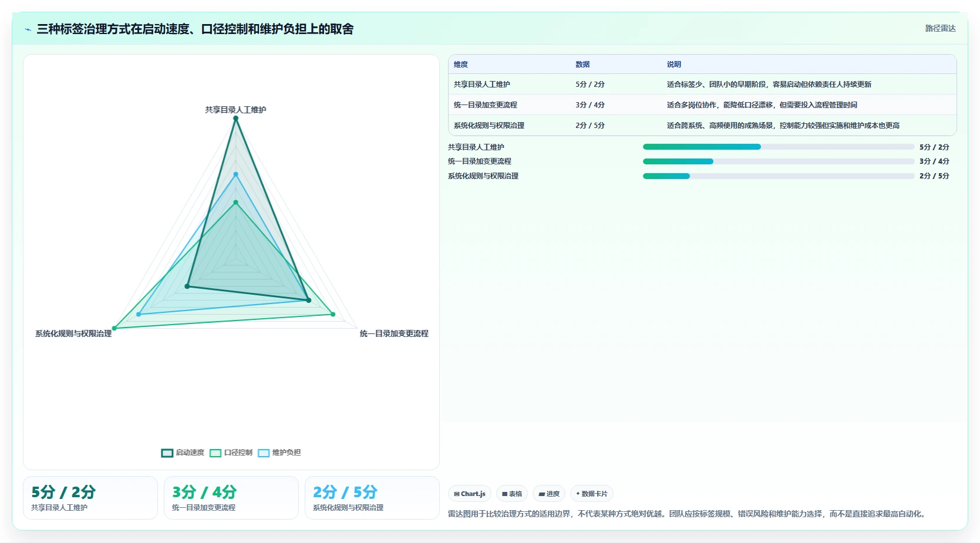Click the Chart.js tag chip
Viewport: 980px width, 543px height.
[470, 494]
